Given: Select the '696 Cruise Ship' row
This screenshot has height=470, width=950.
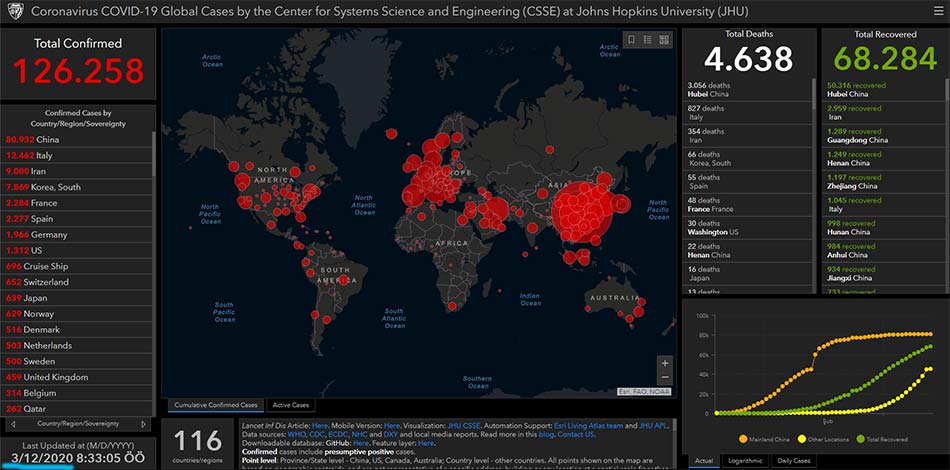Looking at the screenshot, I should point(76,266).
